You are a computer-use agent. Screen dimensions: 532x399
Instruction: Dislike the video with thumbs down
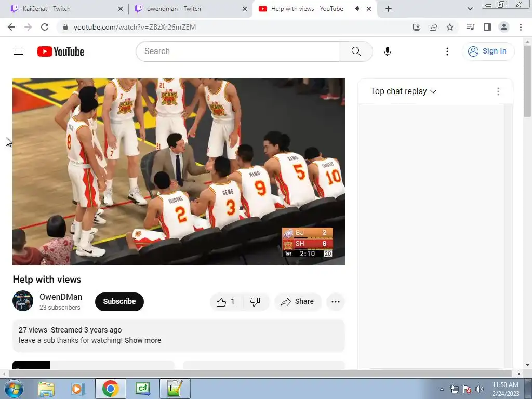click(x=255, y=302)
